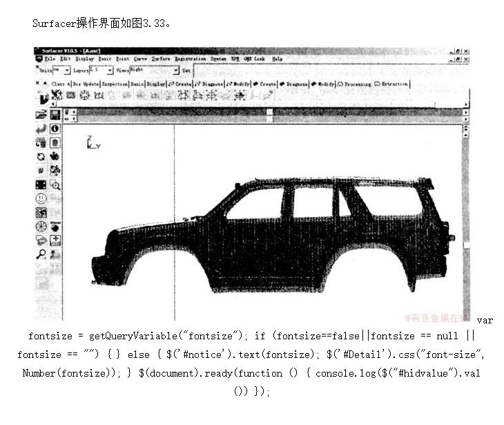Open the File menu
The width and height of the screenshot is (504, 425).
point(50,59)
